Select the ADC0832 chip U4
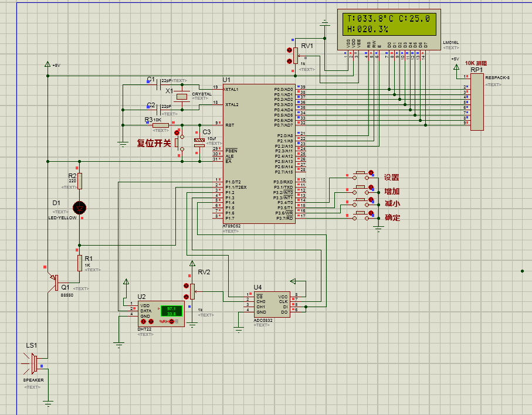Screen dimensions: 532x415 pos(272,304)
